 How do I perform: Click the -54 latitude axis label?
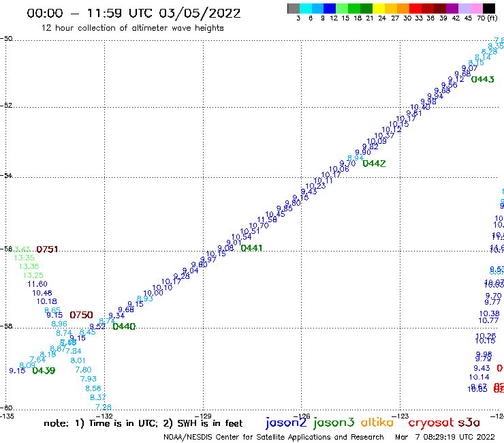click(6, 175)
